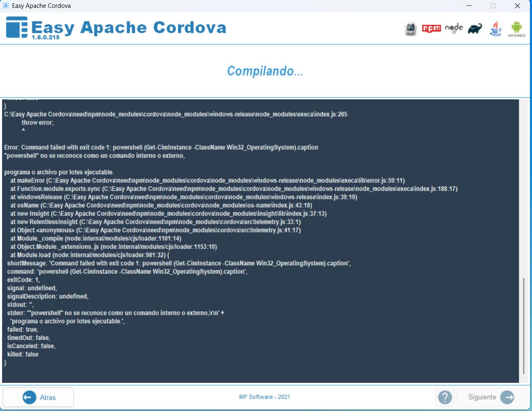This screenshot has height=411, width=532.
Task: Click the 'failed: true,' log line
Action: click(23, 329)
